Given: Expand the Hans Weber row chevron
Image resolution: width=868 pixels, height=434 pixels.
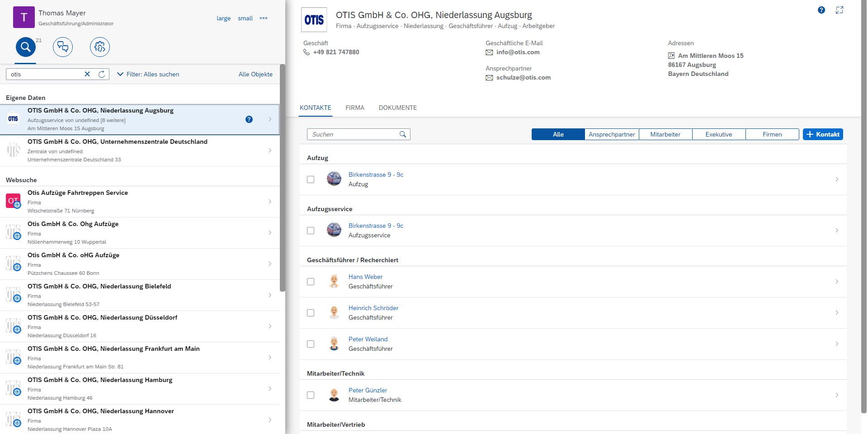Looking at the screenshot, I should coord(837,282).
